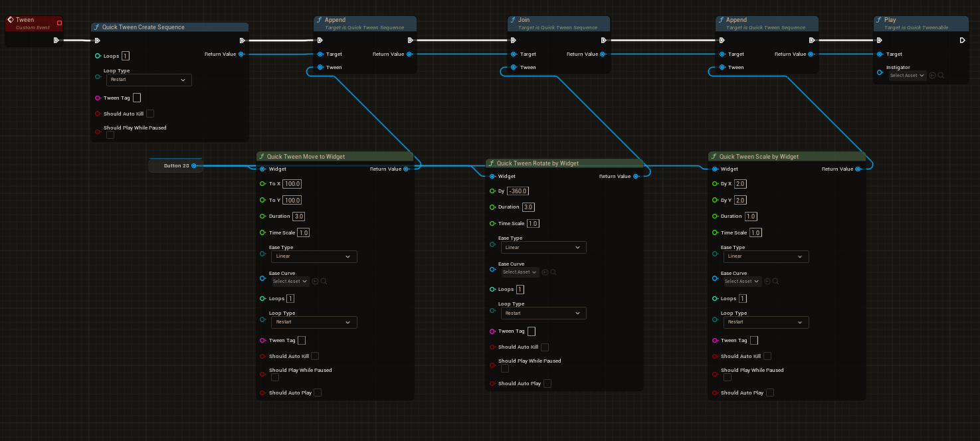Expand Ease Type dropdown in Rotate by Widget node
The image size is (980, 441).
[x=543, y=248]
